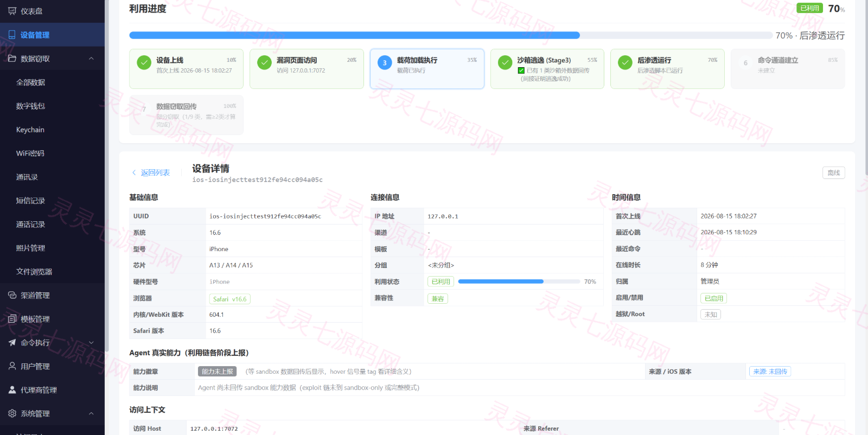
Task: Click the green check icon on 沙箱逃逸 step
Action: click(x=505, y=62)
